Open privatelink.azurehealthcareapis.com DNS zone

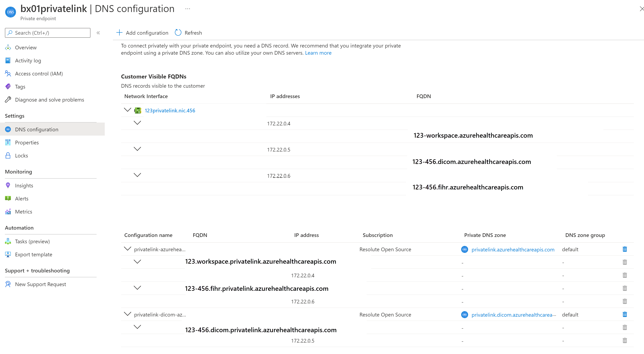[512, 249]
